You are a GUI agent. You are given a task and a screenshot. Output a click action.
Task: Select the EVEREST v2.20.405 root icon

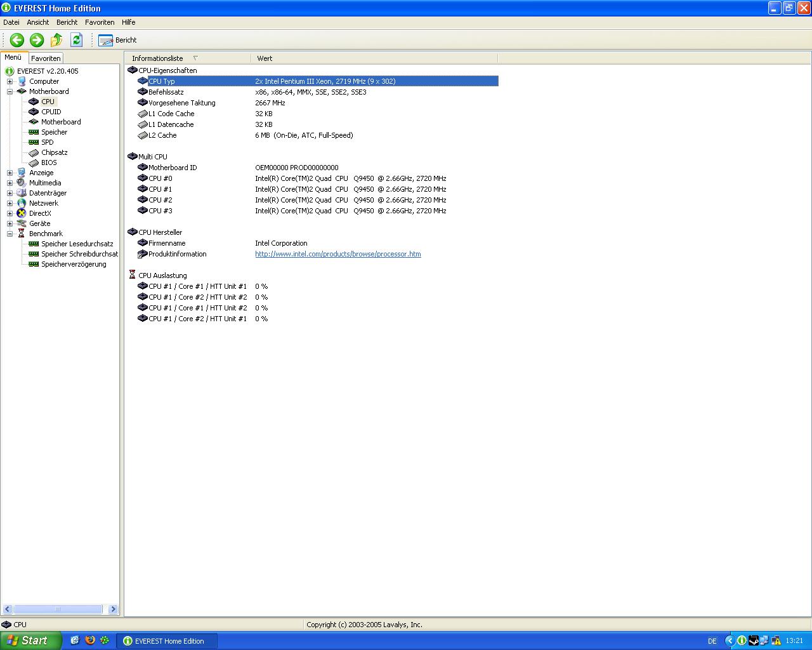coord(10,71)
